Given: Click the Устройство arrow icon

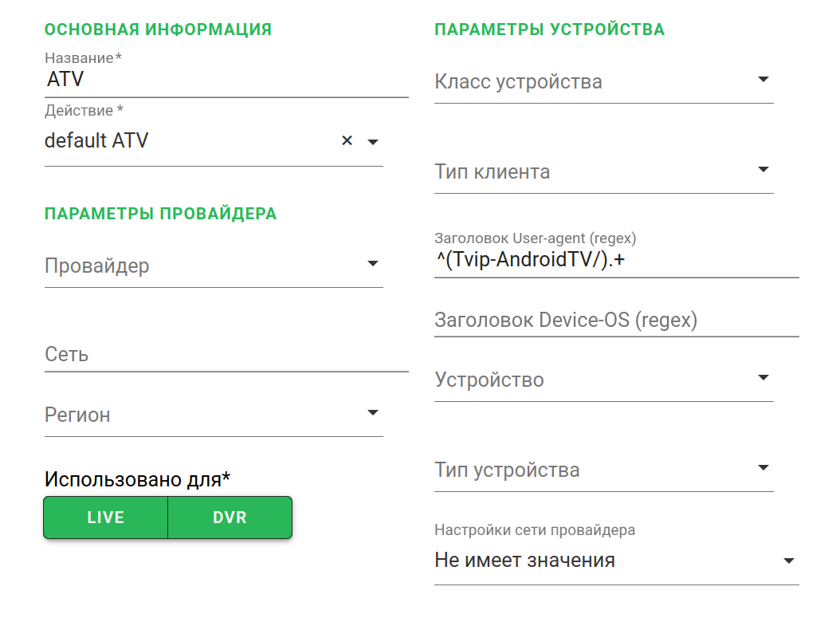Looking at the screenshot, I should tap(763, 377).
